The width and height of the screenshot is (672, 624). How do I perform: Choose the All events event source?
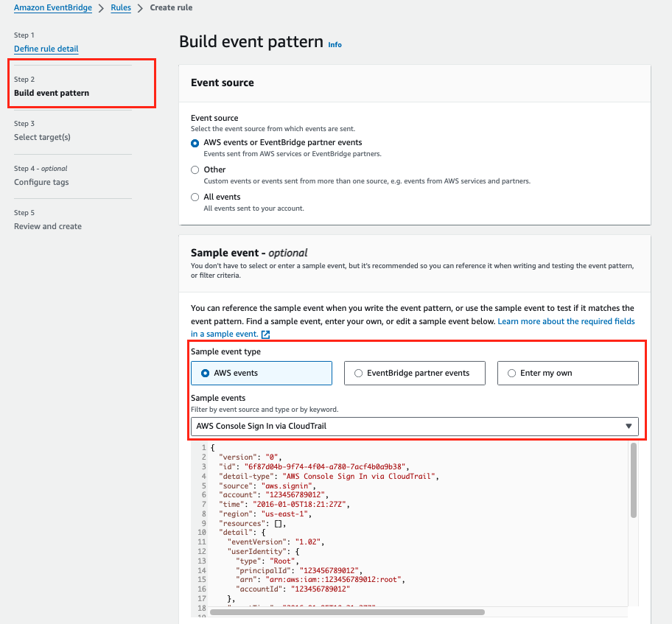click(x=195, y=197)
